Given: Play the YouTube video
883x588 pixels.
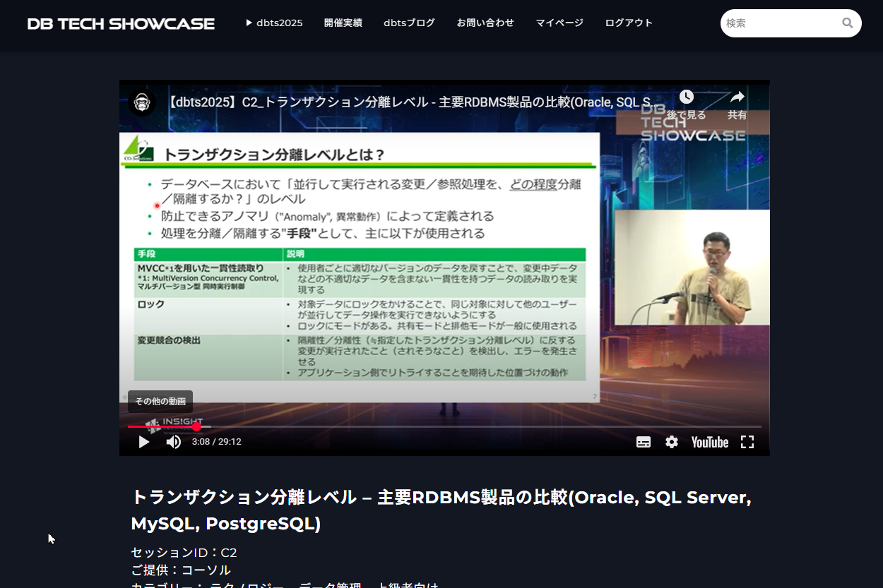Looking at the screenshot, I should point(144,442).
